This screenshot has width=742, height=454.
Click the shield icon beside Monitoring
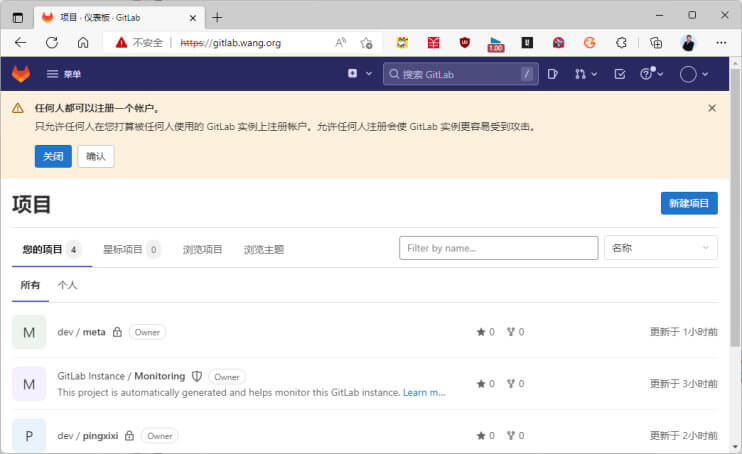(x=197, y=376)
